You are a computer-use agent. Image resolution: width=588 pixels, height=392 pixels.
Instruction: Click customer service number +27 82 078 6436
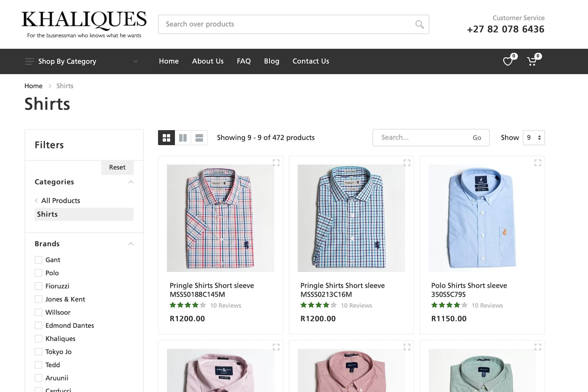506,29
